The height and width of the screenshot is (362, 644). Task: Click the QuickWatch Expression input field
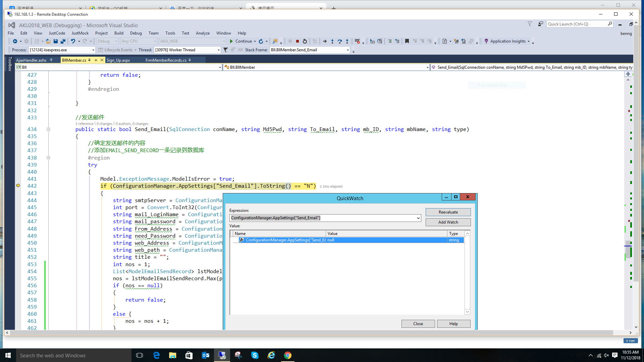point(325,218)
